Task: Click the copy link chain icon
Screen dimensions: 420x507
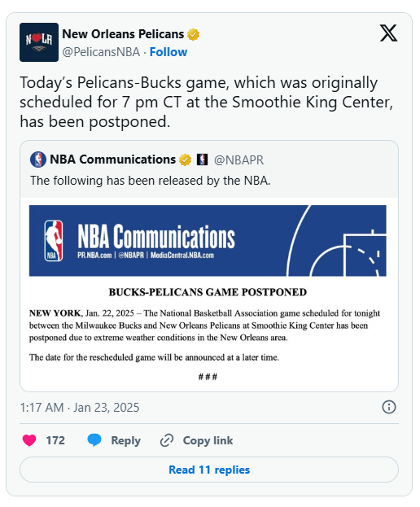Action: point(167,440)
